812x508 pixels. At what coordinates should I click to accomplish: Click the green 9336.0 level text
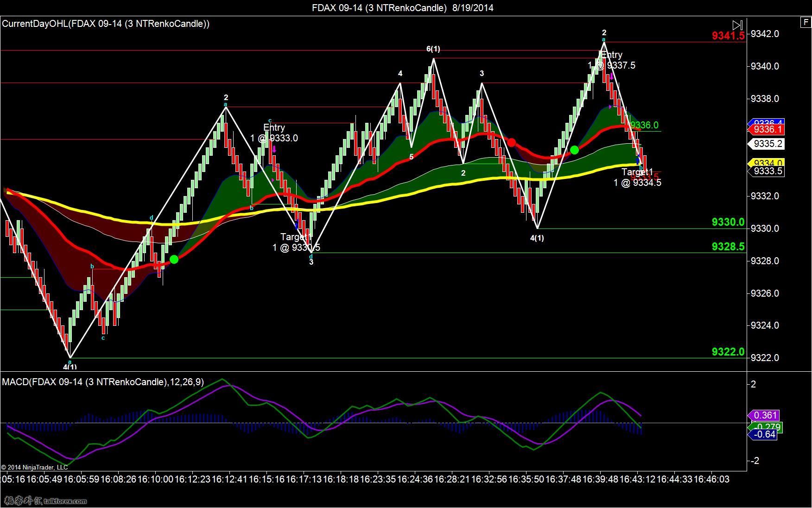[644, 125]
